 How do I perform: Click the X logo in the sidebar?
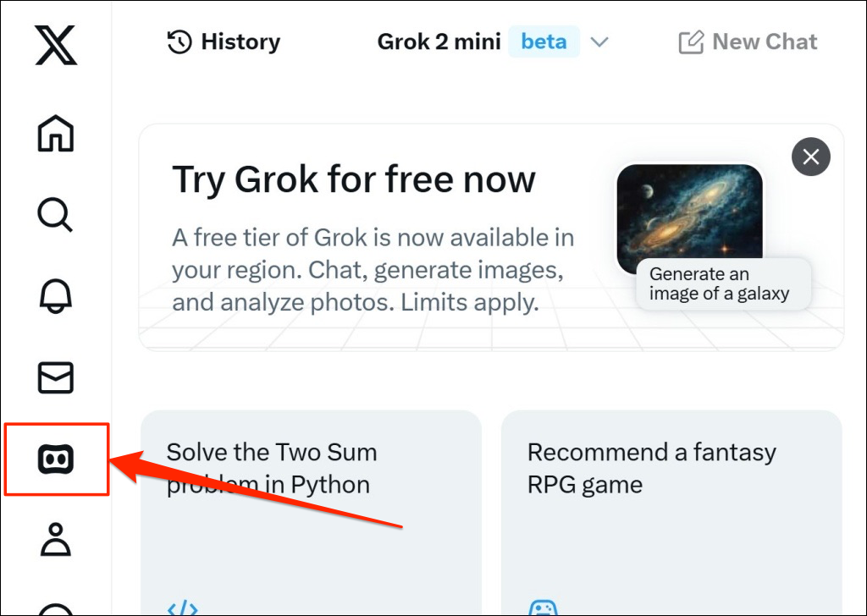pyautogui.click(x=56, y=45)
